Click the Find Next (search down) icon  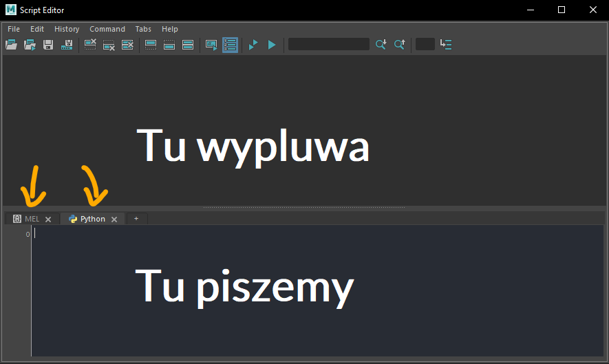click(381, 44)
